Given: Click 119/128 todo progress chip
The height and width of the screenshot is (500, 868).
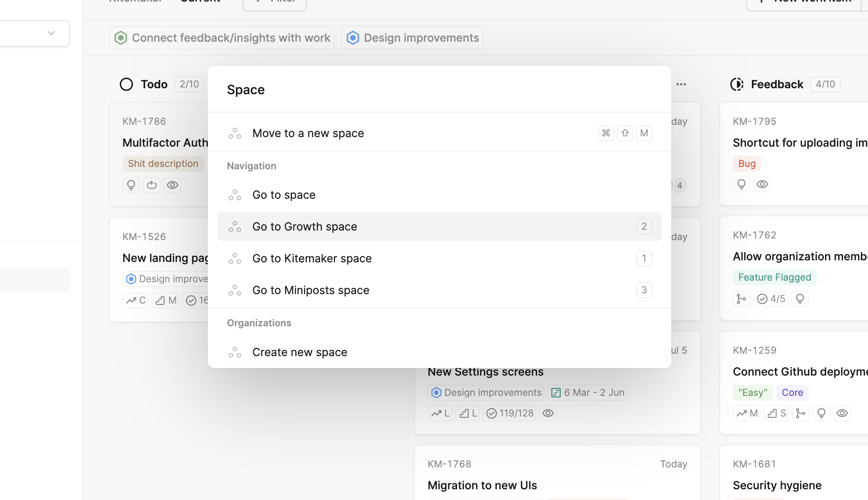Looking at the screenshot, I should 510,413.
